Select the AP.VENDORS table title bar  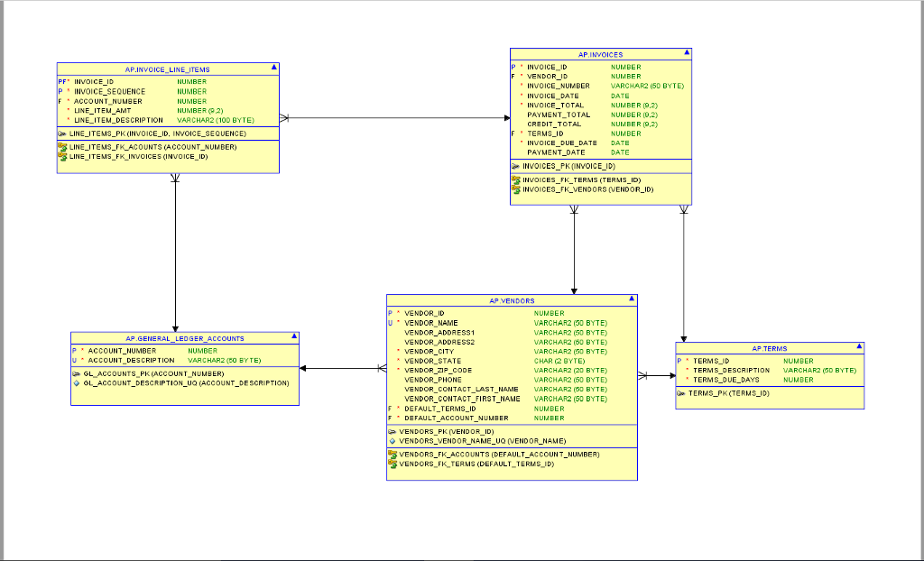[x=512, y=300]
